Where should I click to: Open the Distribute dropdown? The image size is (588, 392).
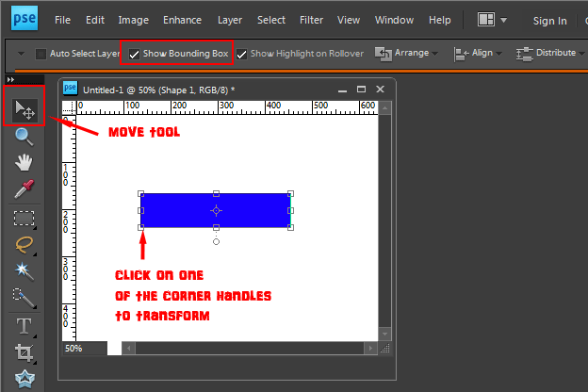click(550, 54)
